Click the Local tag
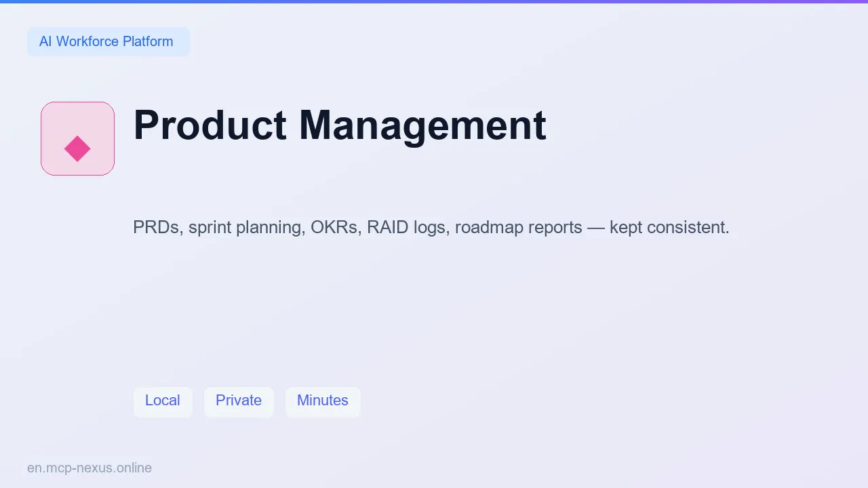 [x=163, y=401]
